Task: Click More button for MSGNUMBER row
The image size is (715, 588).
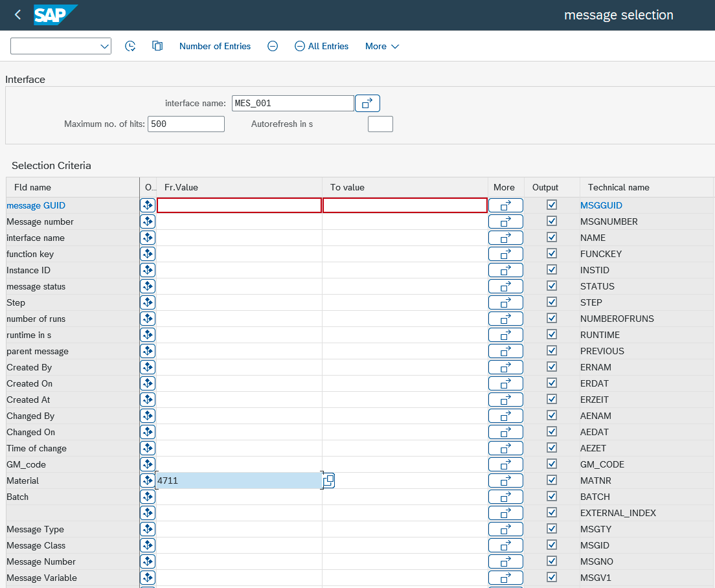Action: (x=506, y=221)
